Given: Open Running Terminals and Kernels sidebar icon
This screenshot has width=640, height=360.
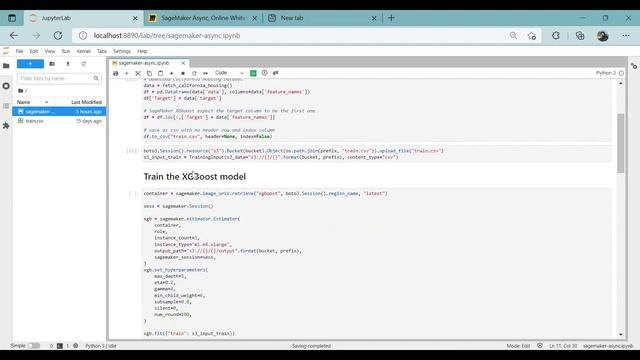Looking at the screenshot, I should [6, 86].
